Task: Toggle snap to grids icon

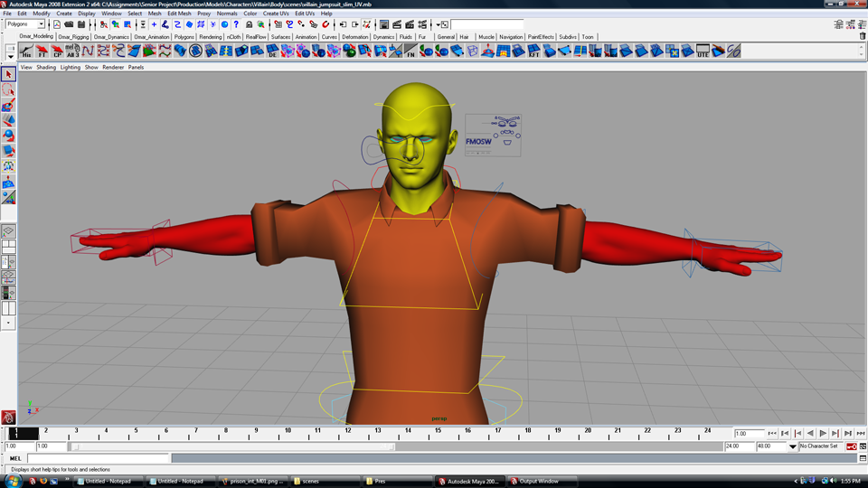Action: tap(278, 24)
